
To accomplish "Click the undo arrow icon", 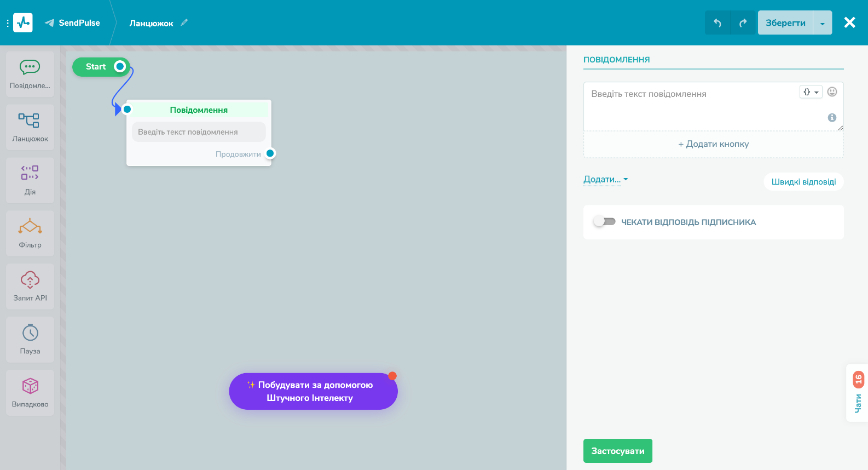I will point(717,23).
